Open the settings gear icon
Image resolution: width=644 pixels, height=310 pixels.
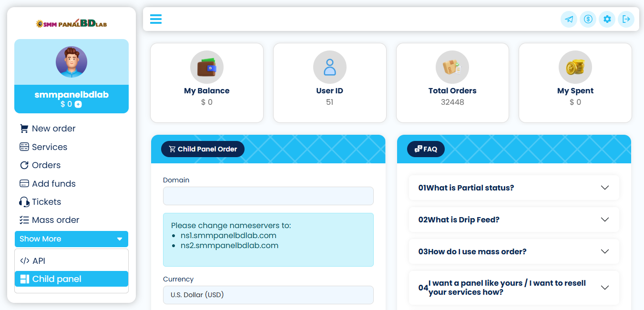tap(607, 20)
